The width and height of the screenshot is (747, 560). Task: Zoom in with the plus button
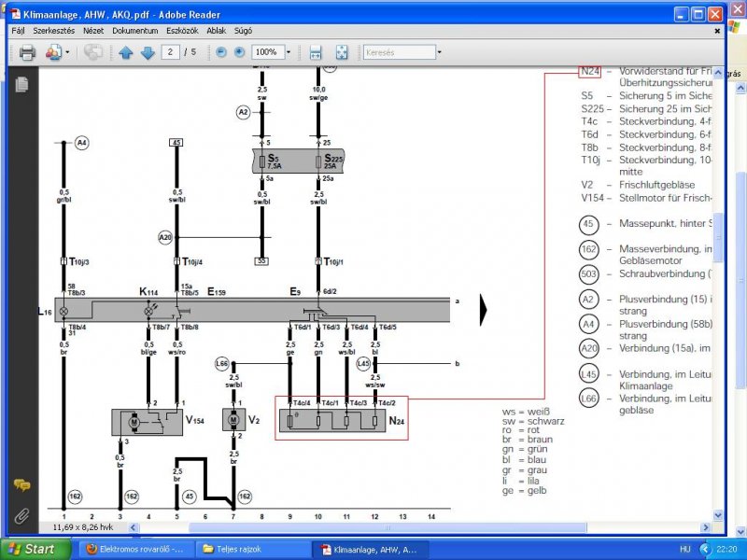[x=240, y=52]
